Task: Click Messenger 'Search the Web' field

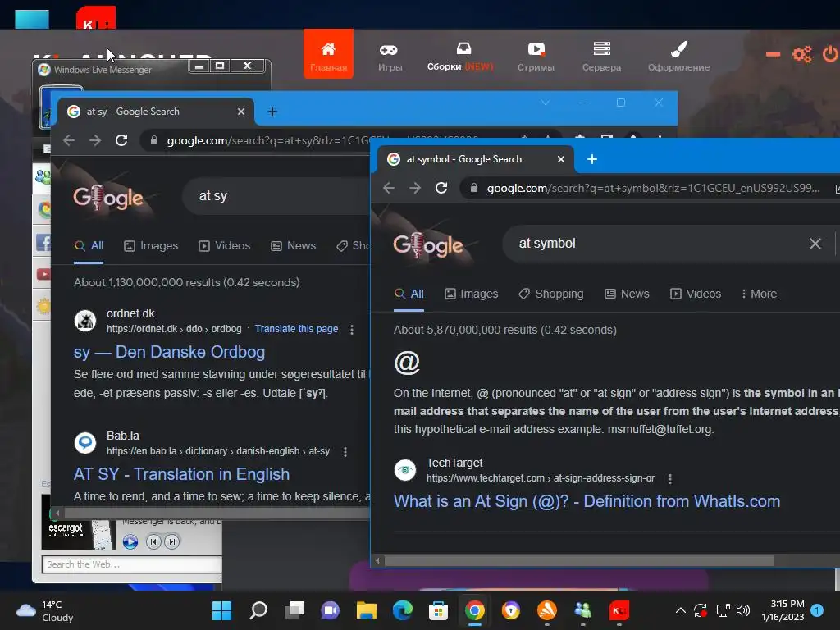Action: tap(132, 564)
